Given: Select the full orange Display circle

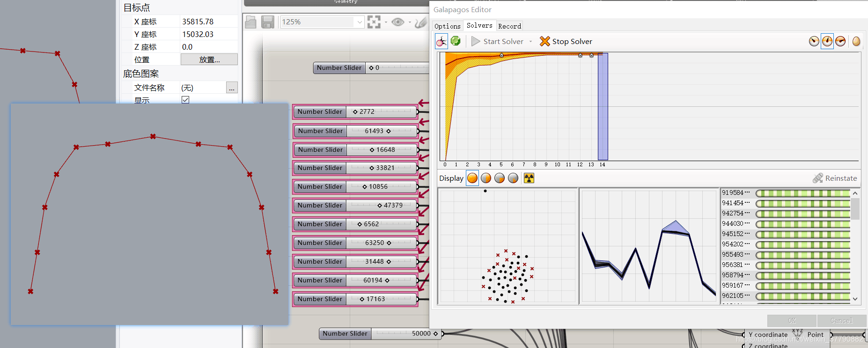Looking at the screenshot, I should pyautogui.click(x=472, y=178).
